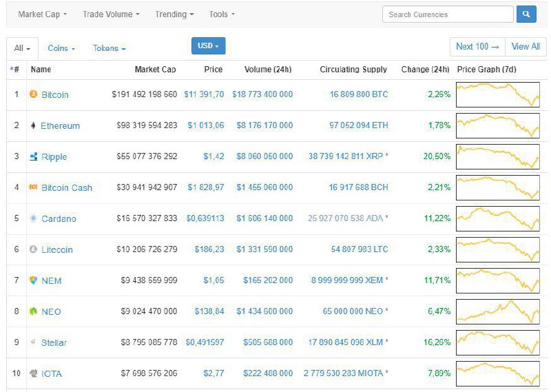Open the NEM currency link

pyautogui.click(x=51, y=280)
